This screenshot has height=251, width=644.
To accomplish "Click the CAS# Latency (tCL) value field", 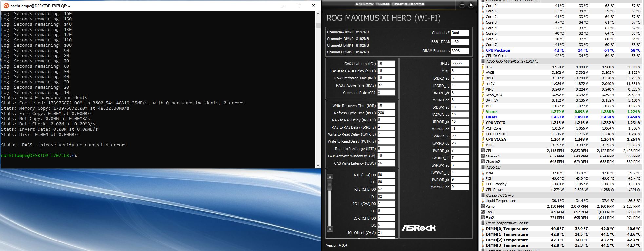I will pyautogui.click(x=386, y=64).
